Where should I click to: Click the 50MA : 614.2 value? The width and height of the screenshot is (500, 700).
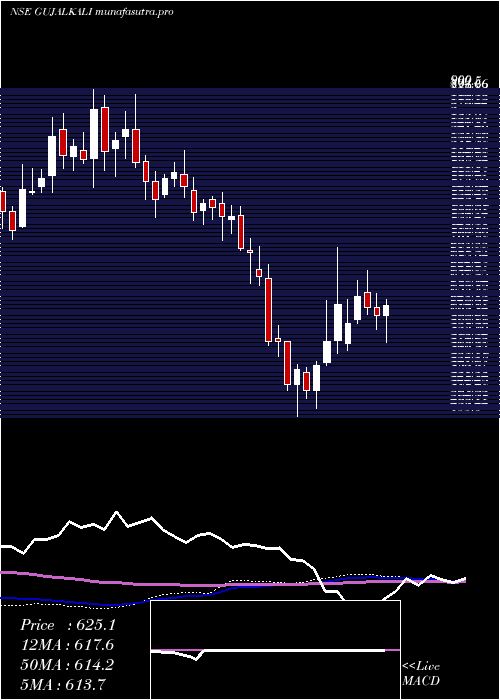67,665
